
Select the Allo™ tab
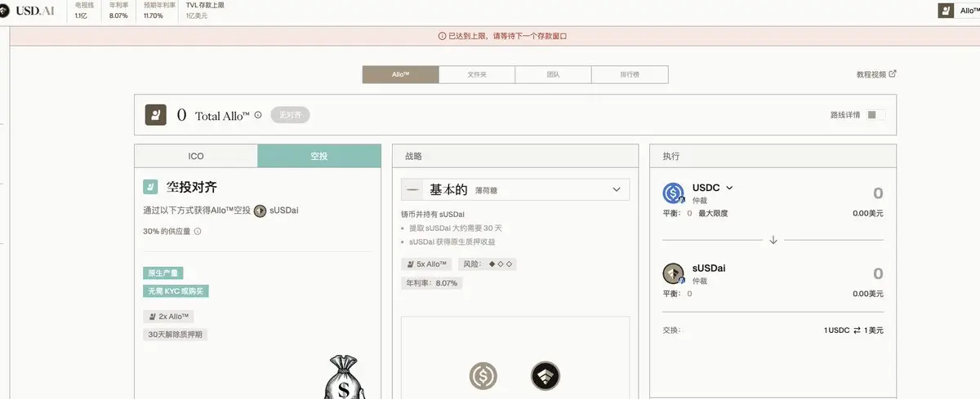pos(400,74)
